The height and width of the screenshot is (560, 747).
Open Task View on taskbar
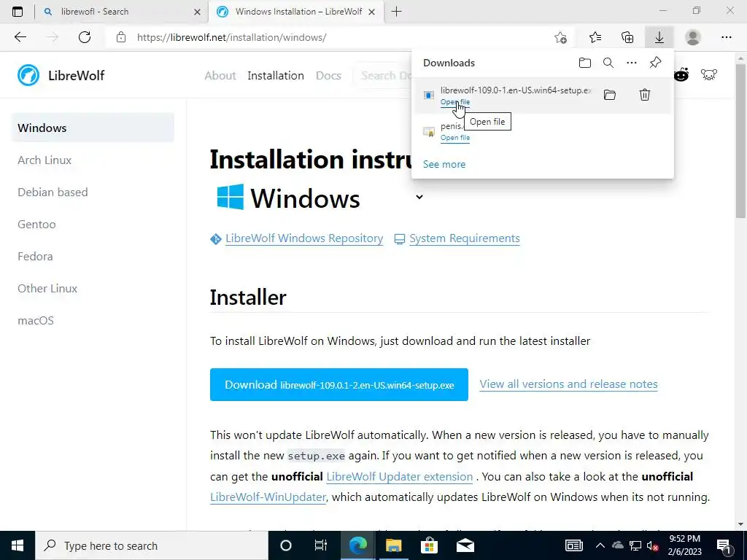coord(321,545)
